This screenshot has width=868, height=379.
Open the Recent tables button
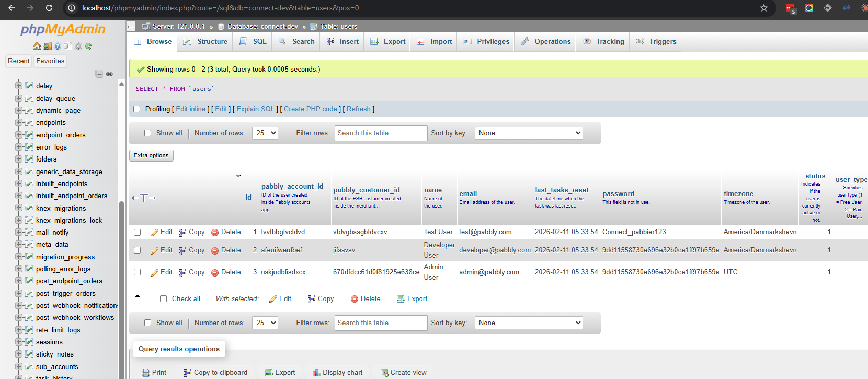(19, 61)
